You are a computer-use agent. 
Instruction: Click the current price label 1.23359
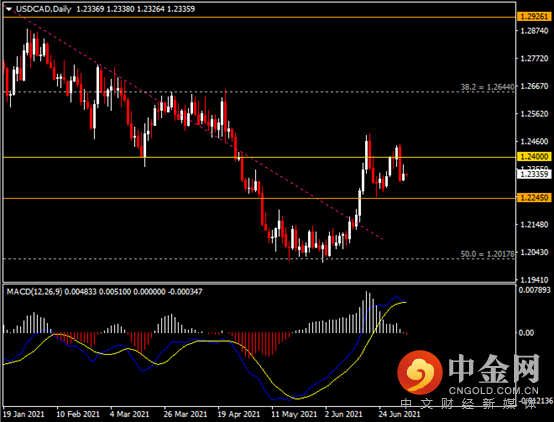tap(534, 174)
